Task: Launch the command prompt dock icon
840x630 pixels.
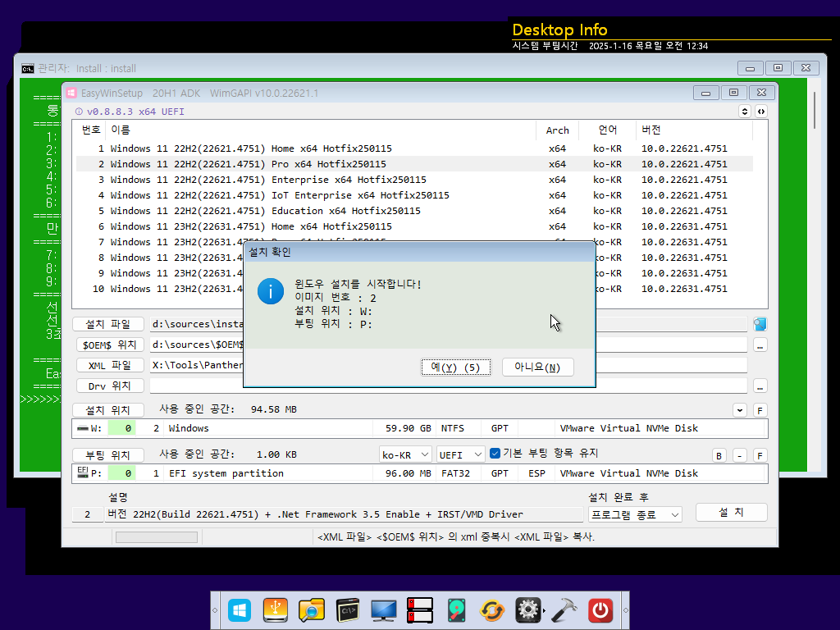Action: pyautogui.click(x=348, y=610)
